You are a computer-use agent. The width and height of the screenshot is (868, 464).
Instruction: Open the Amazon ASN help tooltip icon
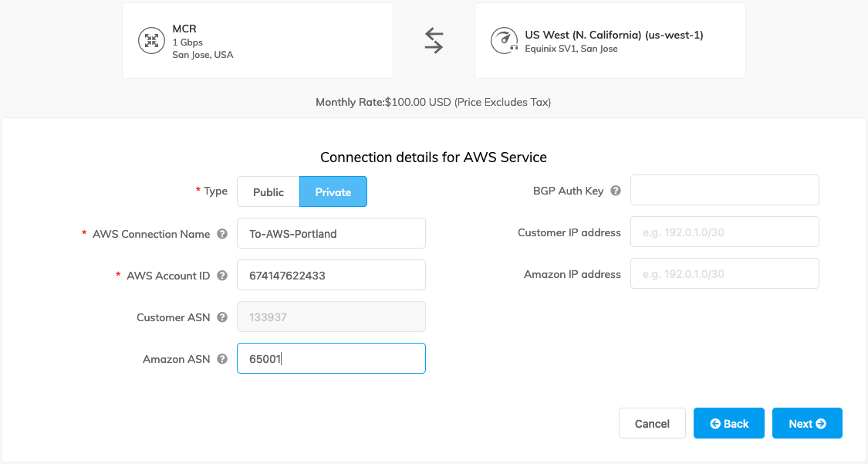click(222, 359)
